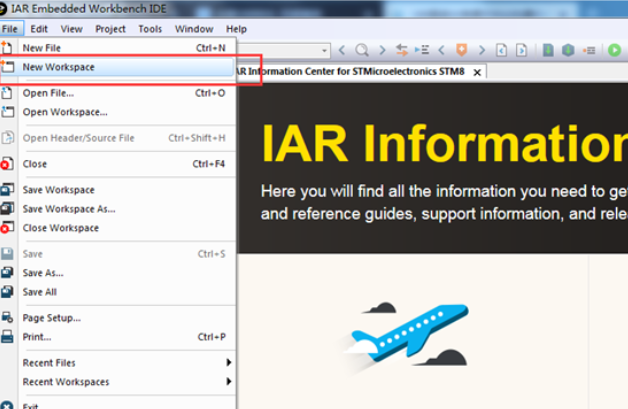Click the Go To line icon

(x=422, y=50)
